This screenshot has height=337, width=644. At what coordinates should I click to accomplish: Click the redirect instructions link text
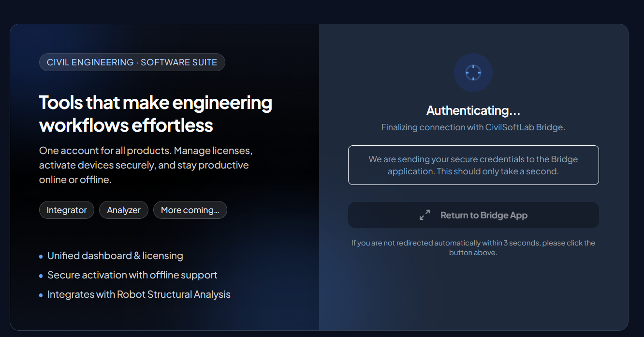473,247
